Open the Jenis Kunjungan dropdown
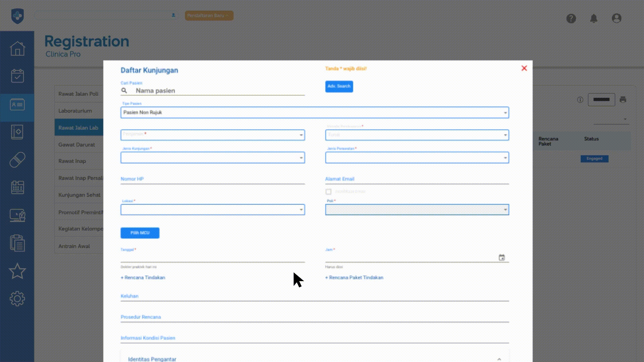The height and width of the screenshot is (362, 644). pyautogui.click(x=212, y=158)
